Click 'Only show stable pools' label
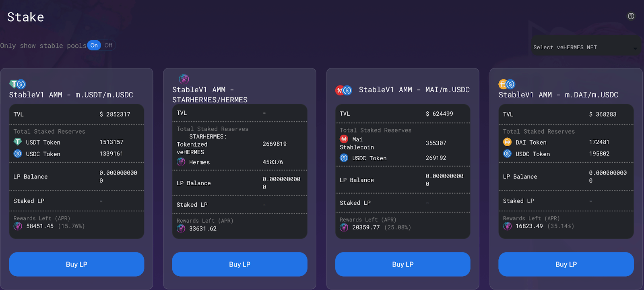Screen dimensions: 644x290 pos(43,46)
